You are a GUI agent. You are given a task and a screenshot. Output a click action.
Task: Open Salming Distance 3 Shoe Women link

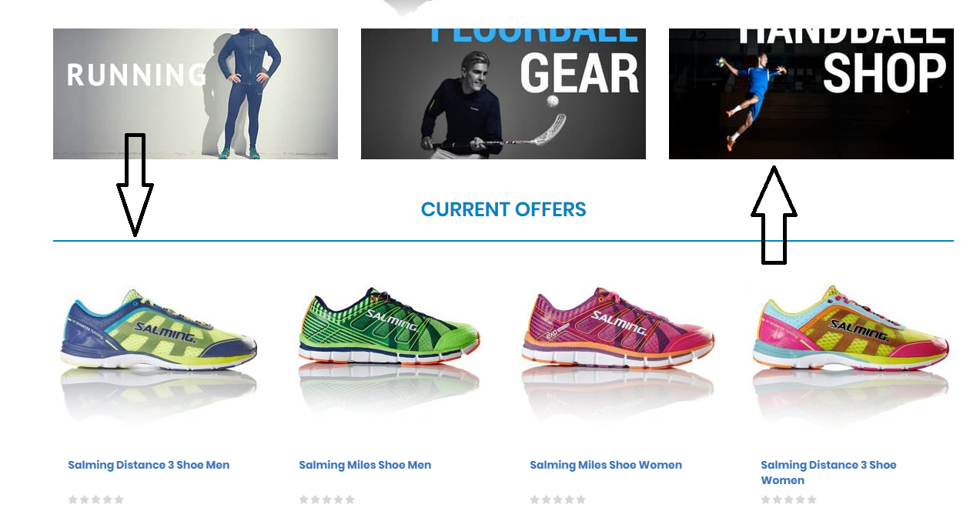(x=828, y=473)
